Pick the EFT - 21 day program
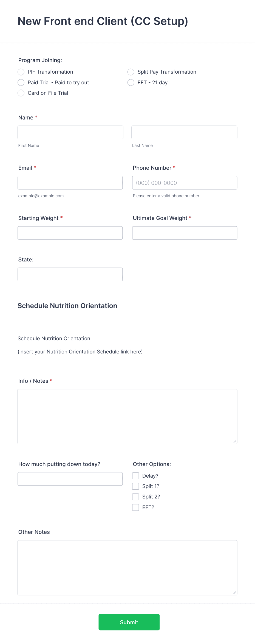255x644 pixels. click(131, 82)
